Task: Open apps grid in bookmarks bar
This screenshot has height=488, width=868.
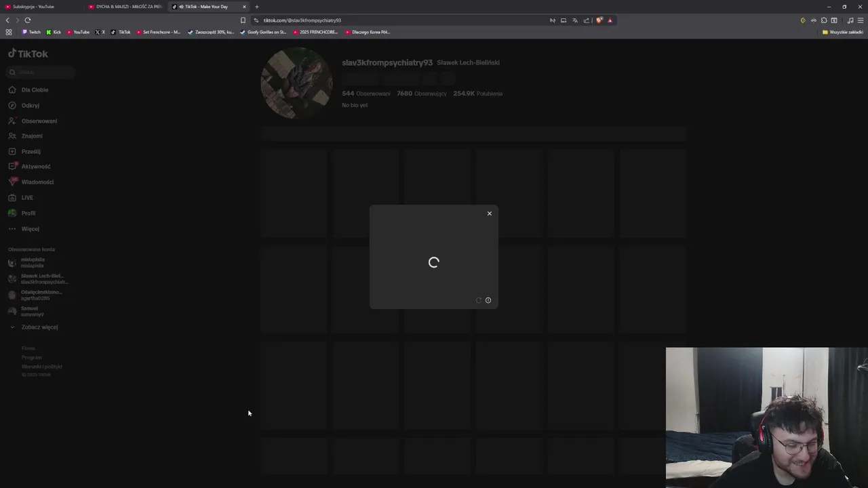Action: 8,32
